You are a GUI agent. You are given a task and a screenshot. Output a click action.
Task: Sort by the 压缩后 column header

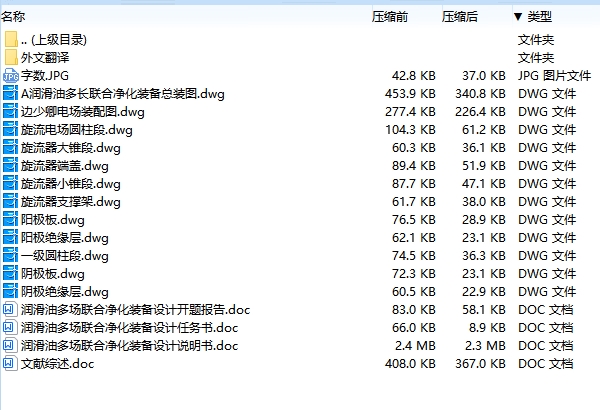pyautogui.click(x=460, y=16)
